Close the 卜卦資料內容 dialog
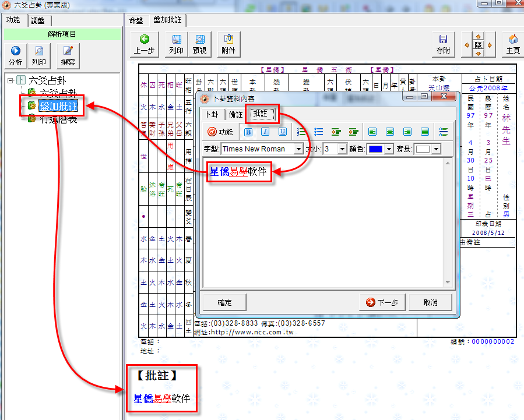 pyautogui.click(x=444, y=97)
